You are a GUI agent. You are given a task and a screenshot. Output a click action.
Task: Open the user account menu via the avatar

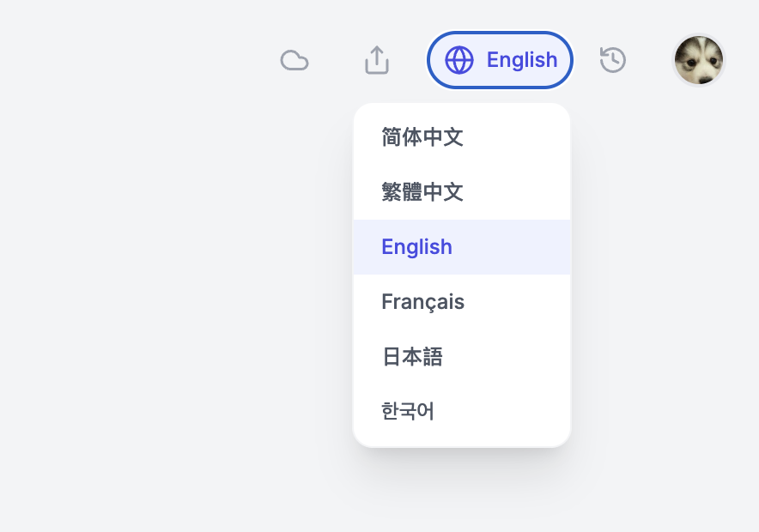pyautogui.click(x=699, y=60)
